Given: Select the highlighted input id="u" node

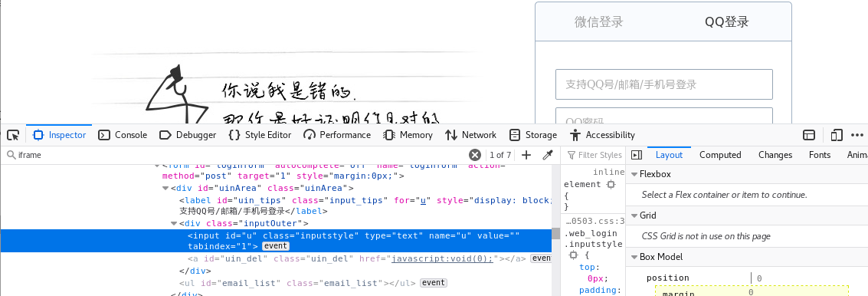Looking at the screenshot, I should tap(276, 241).
